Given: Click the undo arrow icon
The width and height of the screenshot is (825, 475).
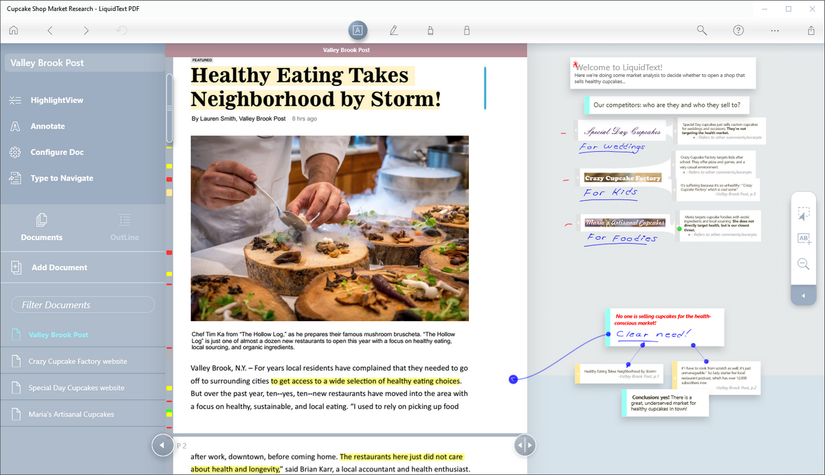Looking at the screenshot, I should (122, 31).
